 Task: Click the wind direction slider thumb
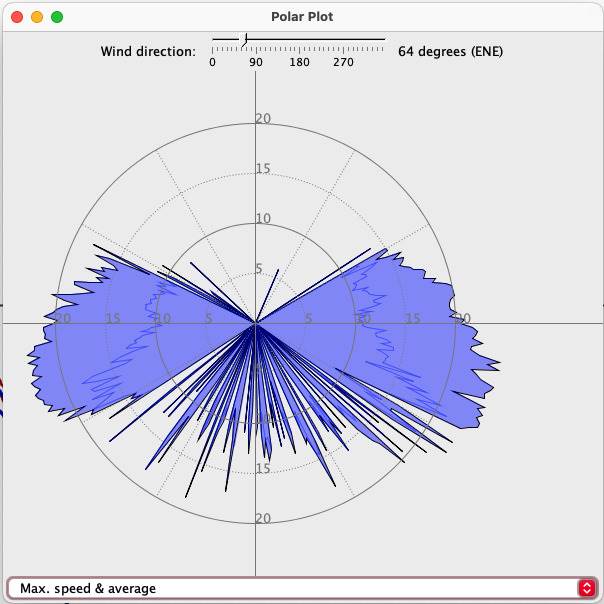(x=244, y=39)
